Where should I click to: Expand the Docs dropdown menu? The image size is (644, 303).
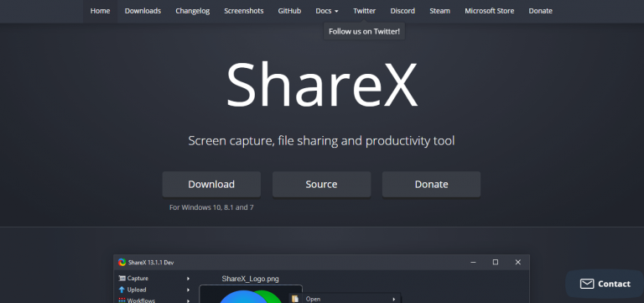[x=327, y=11]
